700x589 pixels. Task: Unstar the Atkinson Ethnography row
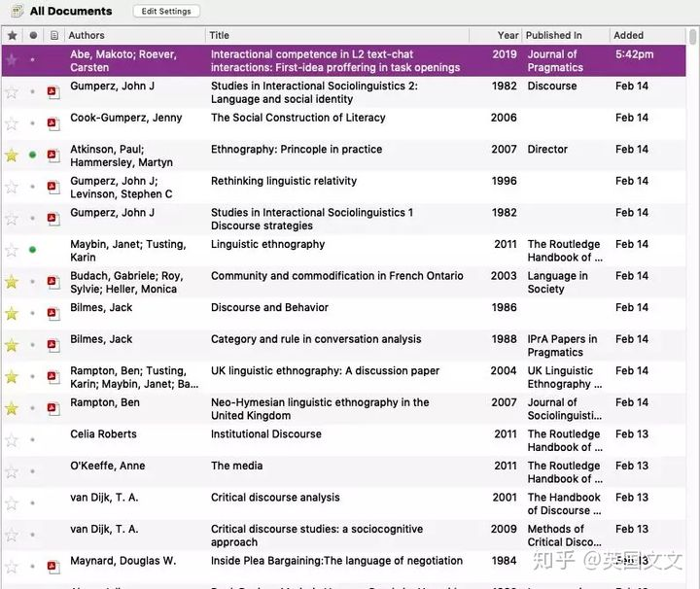click(12, 156)
